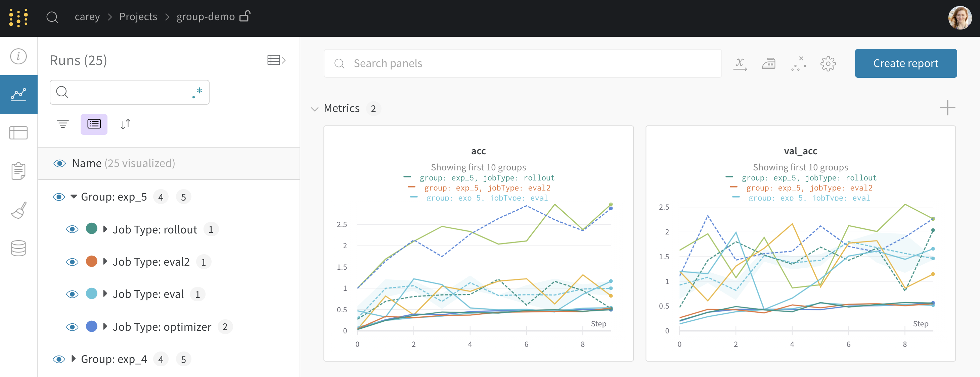Screen dimensions: 980x377
Task: Open the reports clipboard icon in sidebar
Action: [x=18, y=171]
